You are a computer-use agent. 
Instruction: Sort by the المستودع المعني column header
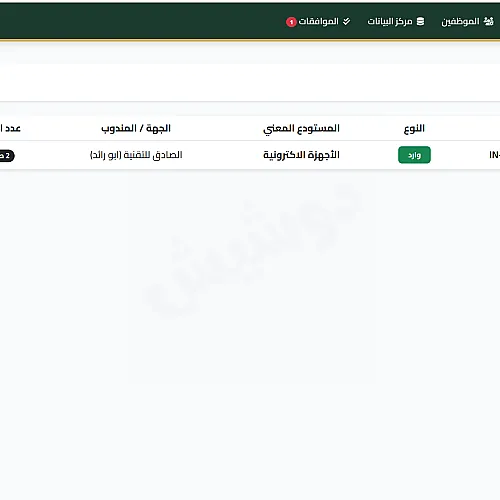pos(301,129)
